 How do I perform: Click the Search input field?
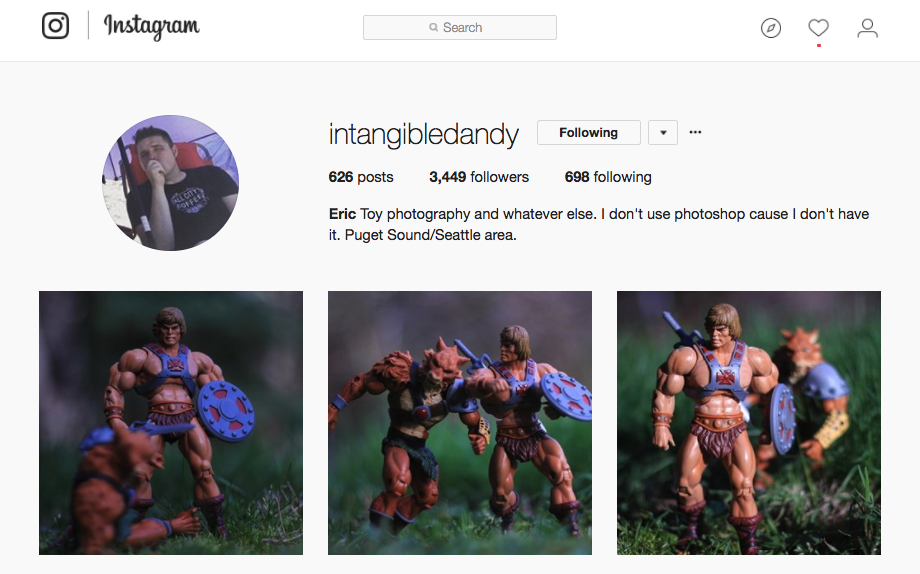pos(460,28)
